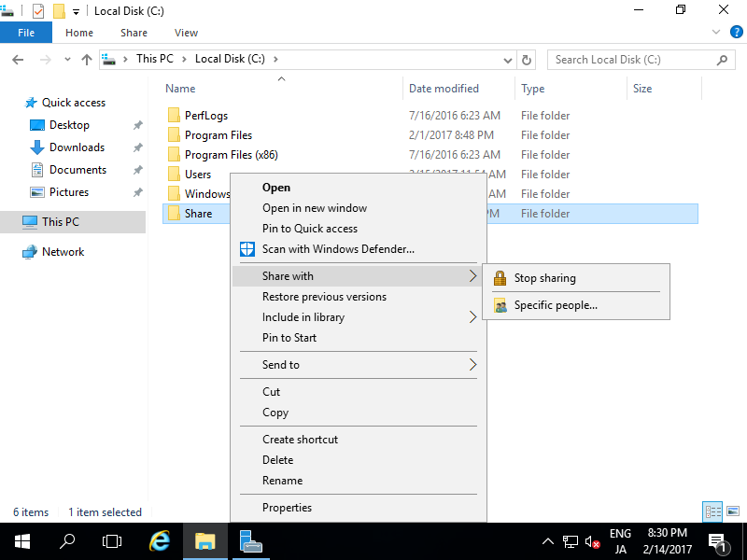Screen dimensions: 747x560
Task: Select Properties in context menu
Action: pos(287,508)
